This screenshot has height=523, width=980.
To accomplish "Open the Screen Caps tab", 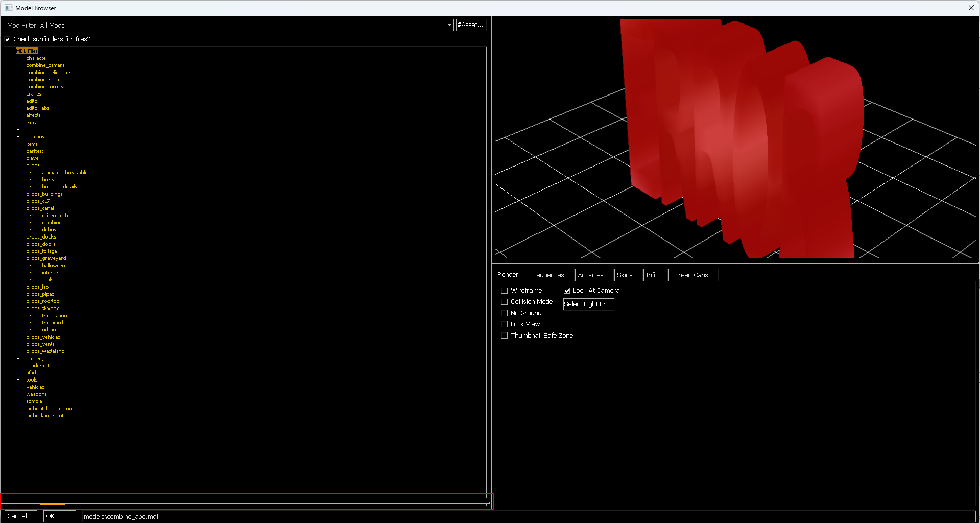I will pos(694,275).
